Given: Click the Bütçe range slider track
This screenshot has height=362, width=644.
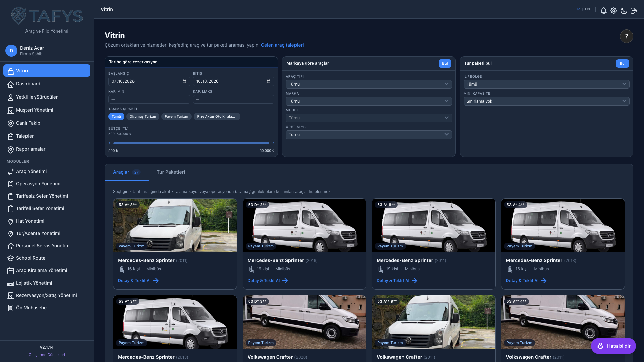Looking at the screenshot, I should (191, 143).
